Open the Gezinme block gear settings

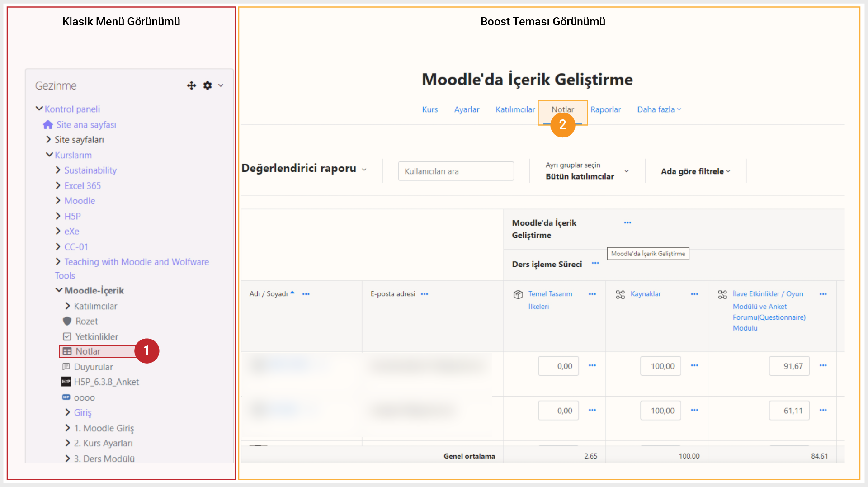(208, 85)
